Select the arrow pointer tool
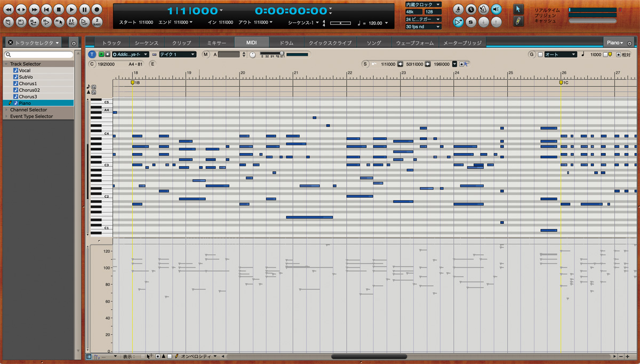The width and height of the screenshot is (640, 364). pos(518,9)
